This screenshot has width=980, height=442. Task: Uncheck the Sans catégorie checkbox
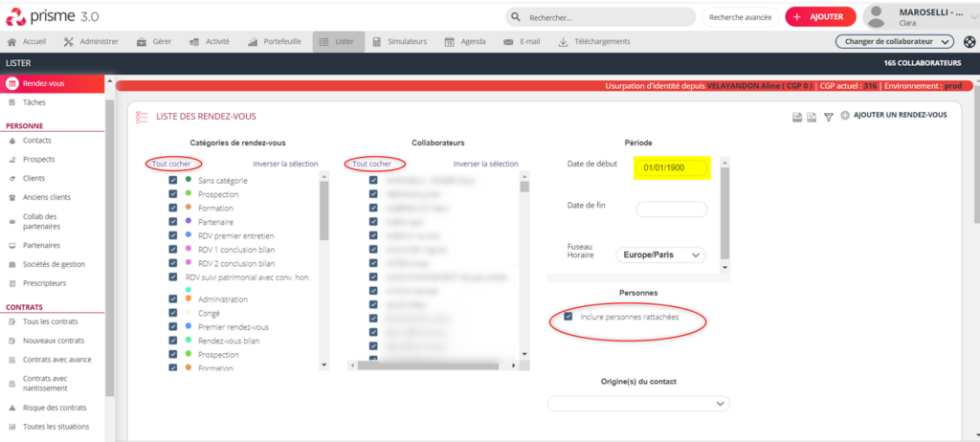tap(172, 180)
